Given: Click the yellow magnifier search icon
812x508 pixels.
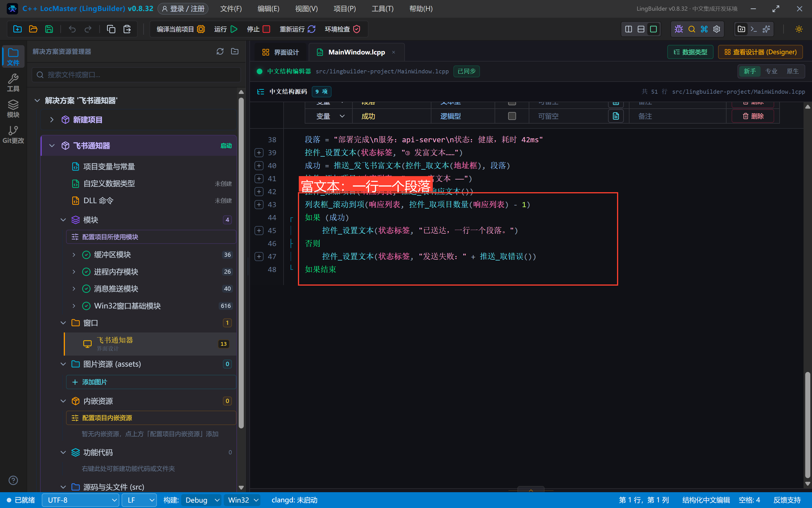Looking at the screenshot, I should click(692, 29).
